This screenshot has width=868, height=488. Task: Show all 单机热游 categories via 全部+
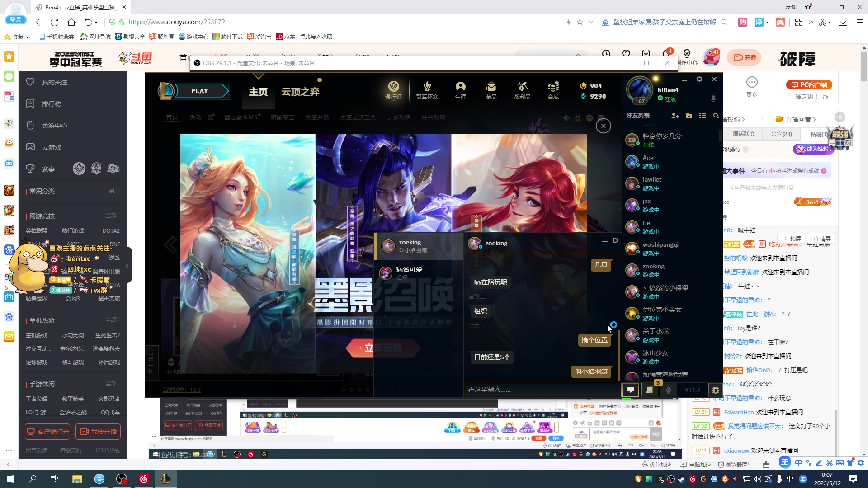point(112,320)
